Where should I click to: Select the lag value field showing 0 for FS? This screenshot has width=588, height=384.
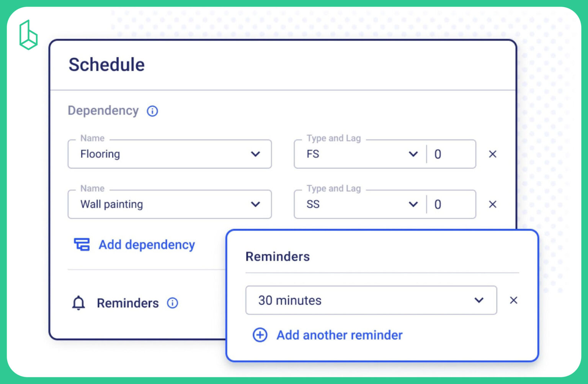tap(438, 154)
